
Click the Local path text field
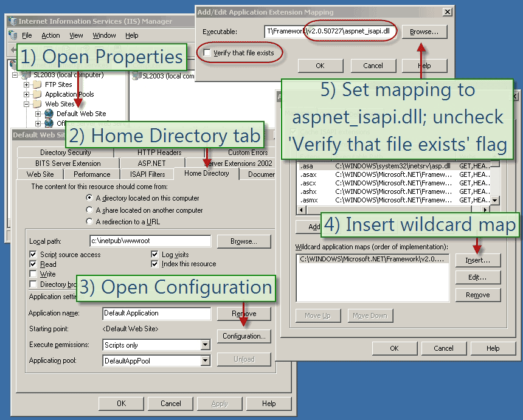(150, 241)
